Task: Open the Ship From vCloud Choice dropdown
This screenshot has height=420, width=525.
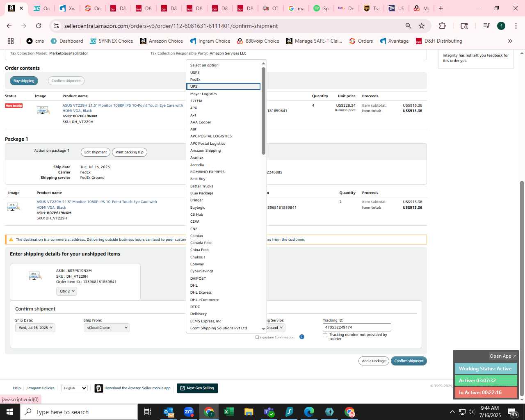Action: (x=107, y=328)
